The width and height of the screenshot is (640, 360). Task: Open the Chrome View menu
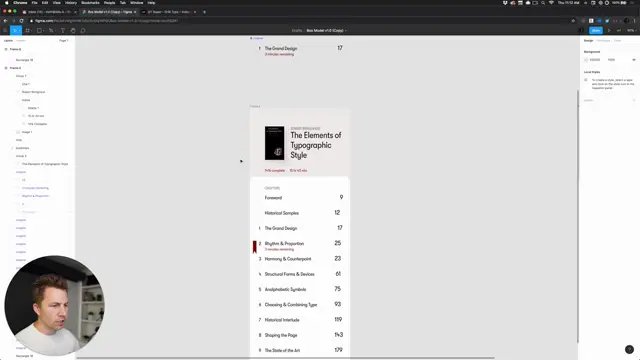[x=56, y=3]
